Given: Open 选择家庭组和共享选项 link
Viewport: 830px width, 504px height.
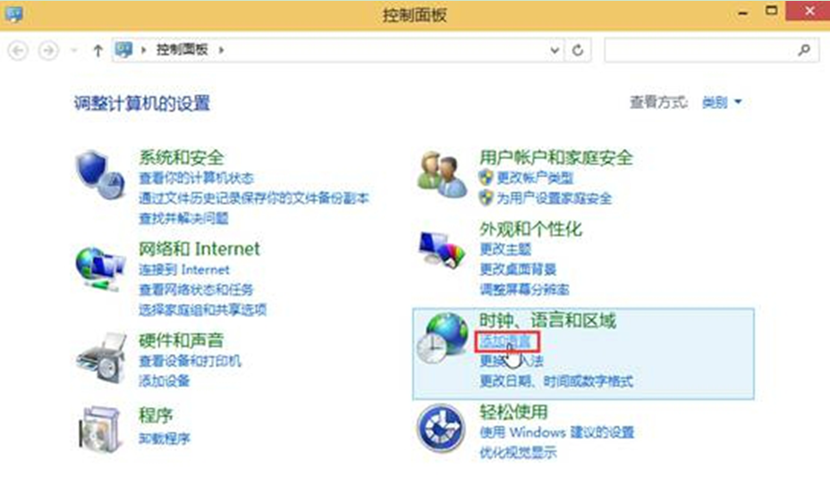Looking at the screenshot, I should (x=202, y=309).
